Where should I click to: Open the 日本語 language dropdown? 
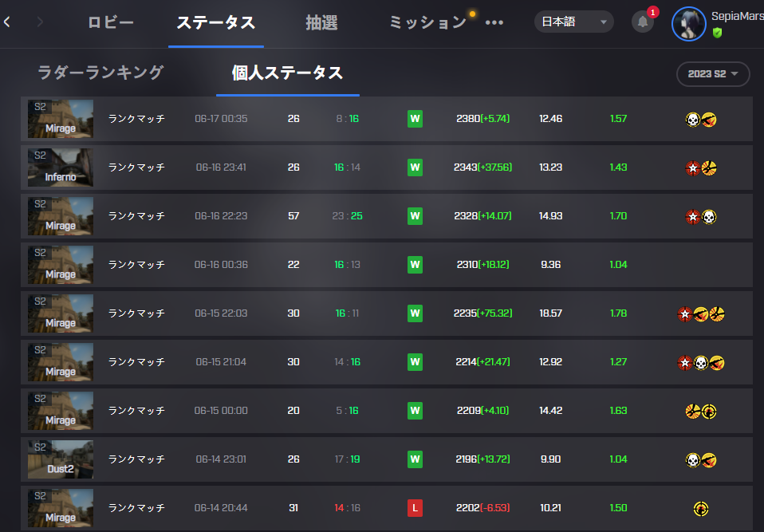[573, 22]
